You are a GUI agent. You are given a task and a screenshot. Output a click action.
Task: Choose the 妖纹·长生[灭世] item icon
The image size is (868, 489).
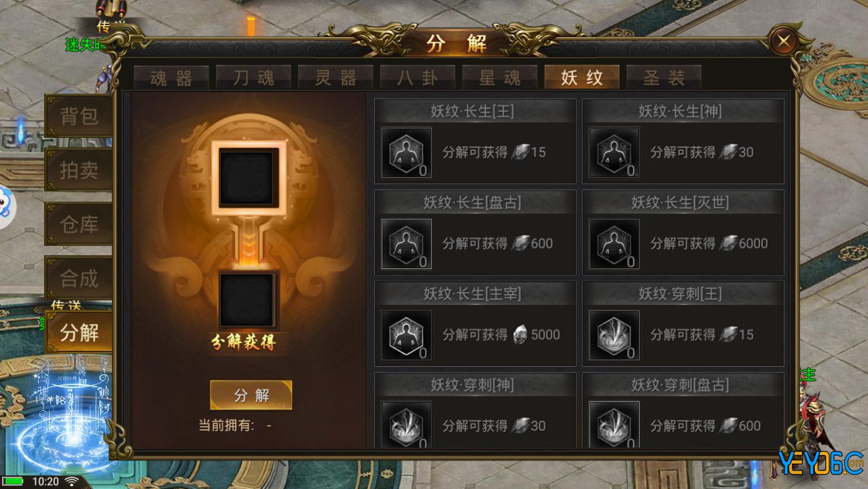614,244
